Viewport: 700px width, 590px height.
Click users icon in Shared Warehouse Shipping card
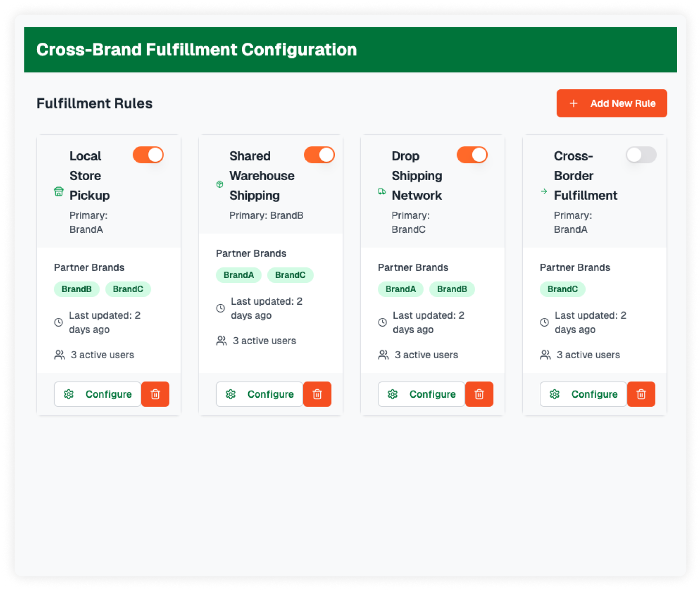pos(221,341)
